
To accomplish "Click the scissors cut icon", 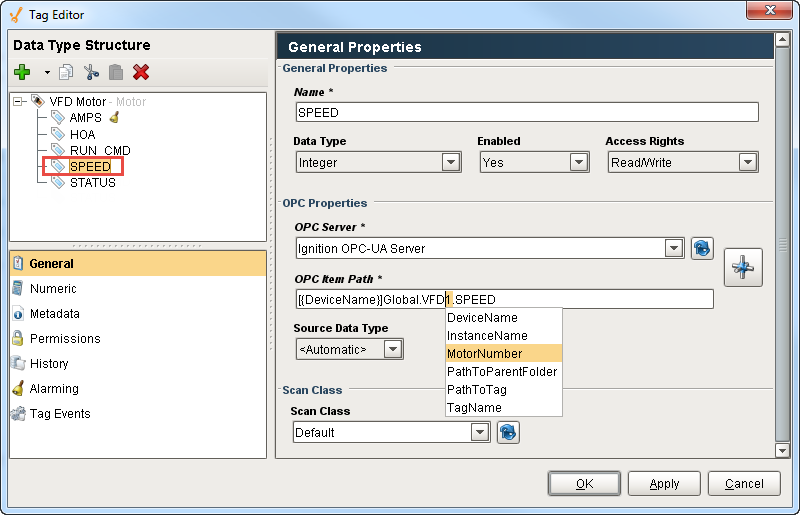I will click(x=92, y=72).
